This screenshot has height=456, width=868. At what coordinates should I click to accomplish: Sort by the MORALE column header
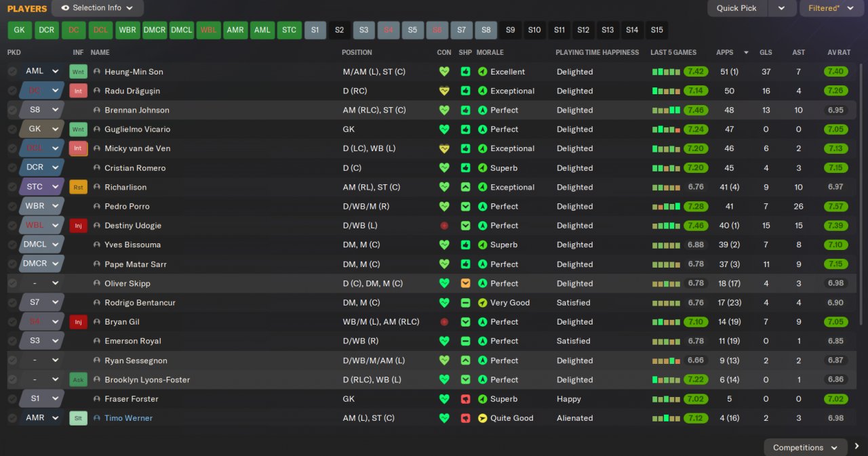(490, 52)
